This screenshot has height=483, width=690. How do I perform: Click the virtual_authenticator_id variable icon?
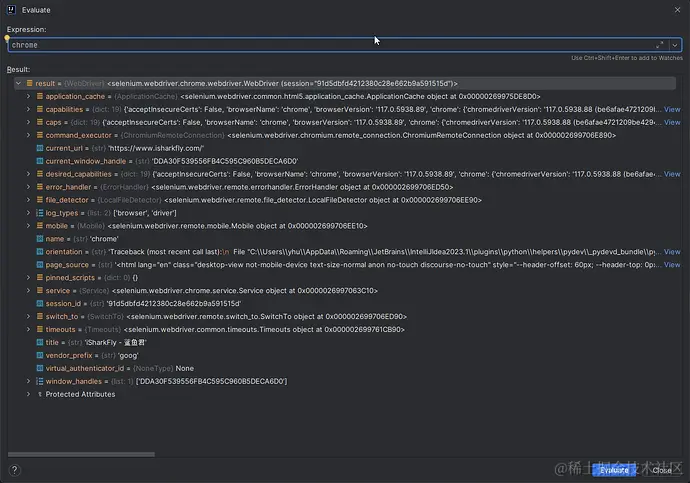point(40,368)
